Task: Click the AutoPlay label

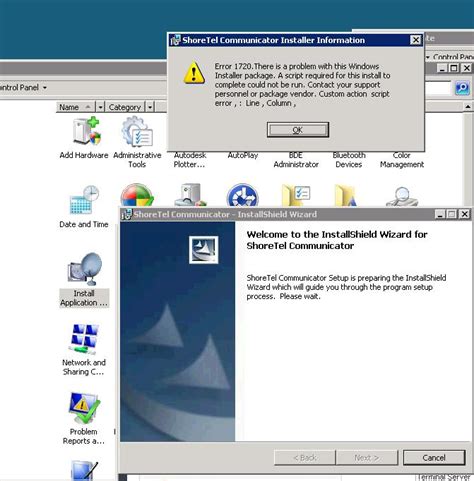Action: click(243, 155)
